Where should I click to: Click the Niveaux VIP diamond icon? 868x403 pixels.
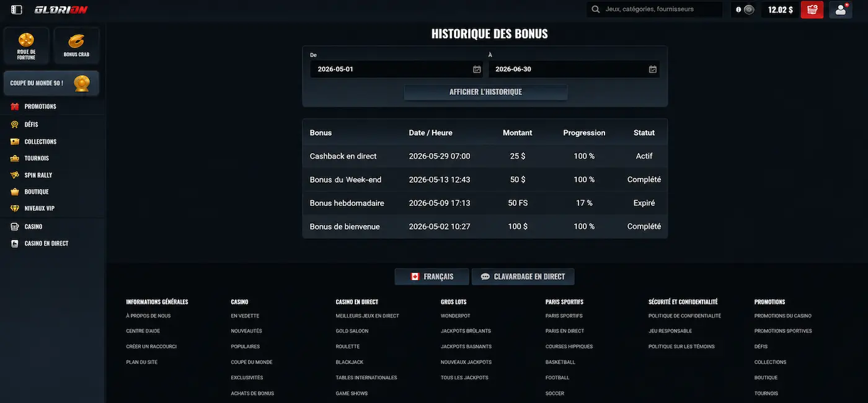pos(15,209)
